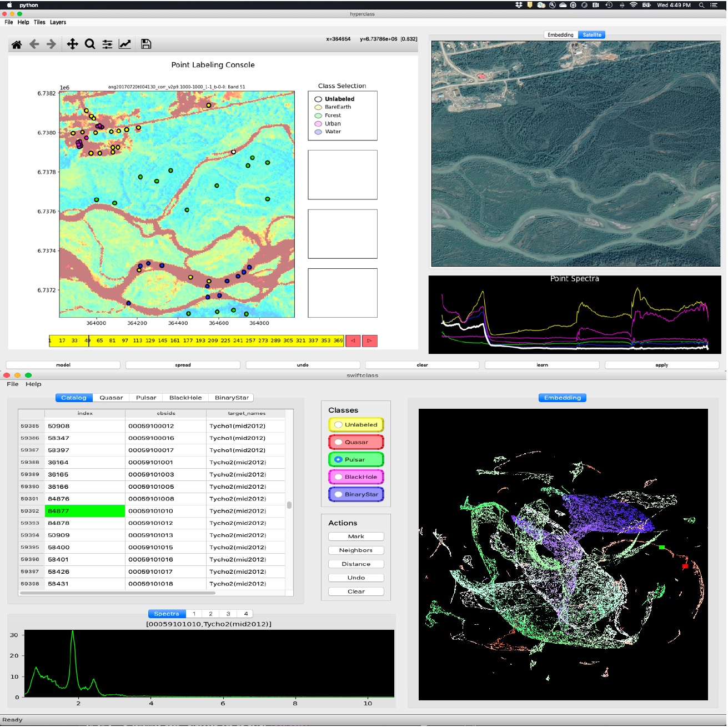The width and height of the screenshot is (728, 727).
Task: Open the Layers menu
Action: [58, 22]
